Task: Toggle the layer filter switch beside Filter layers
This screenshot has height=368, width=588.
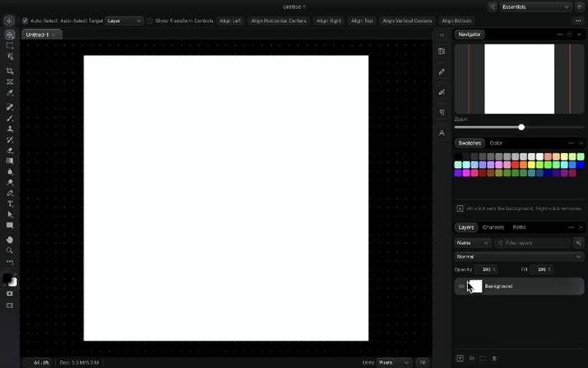Action: (x=578, y=243)
